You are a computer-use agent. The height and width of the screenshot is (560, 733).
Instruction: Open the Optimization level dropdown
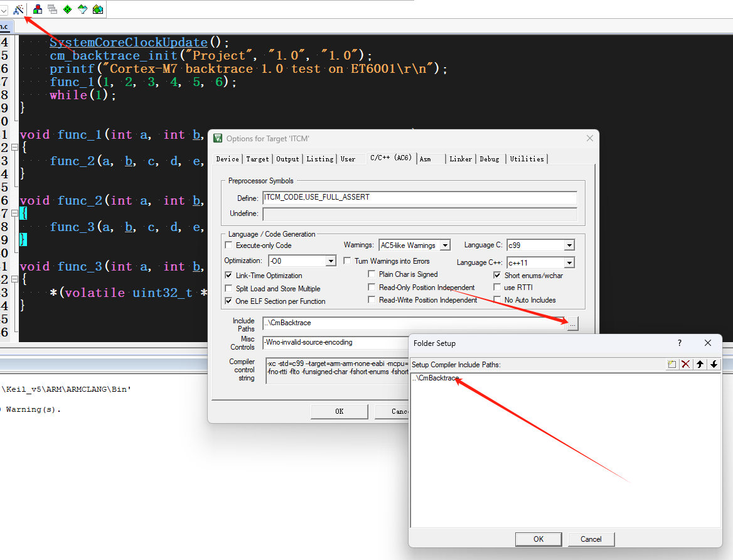tap(331, 261)
